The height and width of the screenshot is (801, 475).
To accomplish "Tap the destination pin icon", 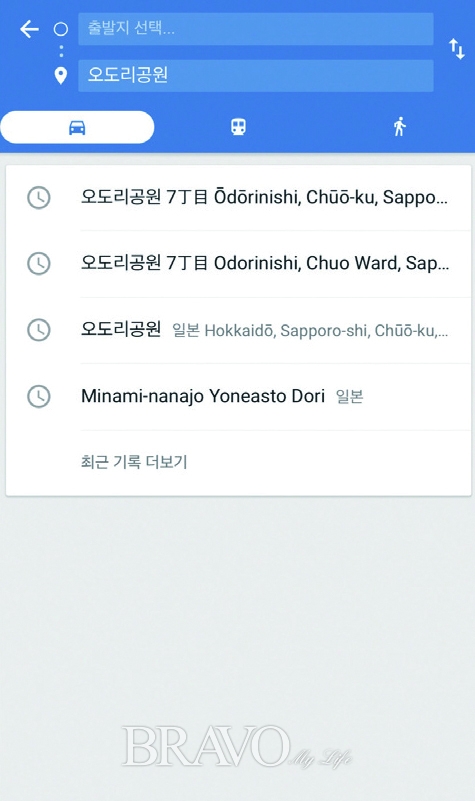I will 61,76.
